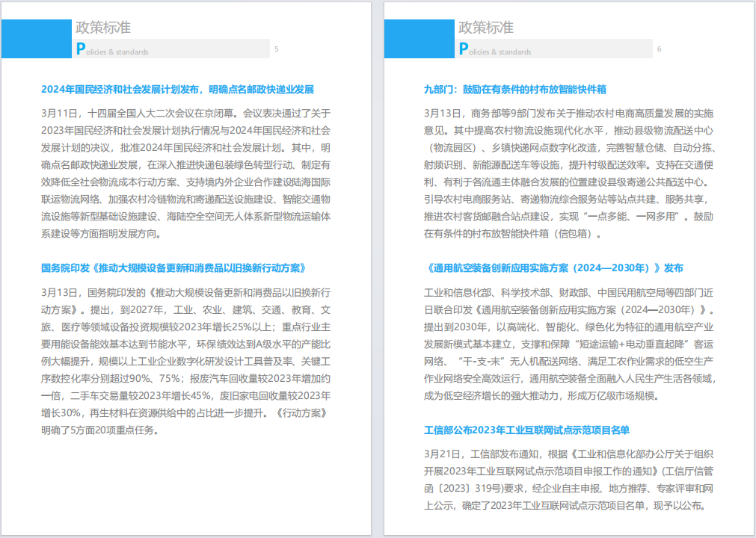Click line starting "函〔2023〕319号)要求，经企业自主申报"

(x=568, y=489)
